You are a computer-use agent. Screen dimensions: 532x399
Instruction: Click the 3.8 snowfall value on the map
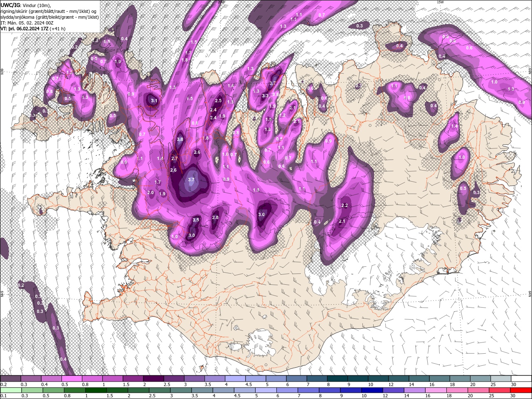pos(180,140)
